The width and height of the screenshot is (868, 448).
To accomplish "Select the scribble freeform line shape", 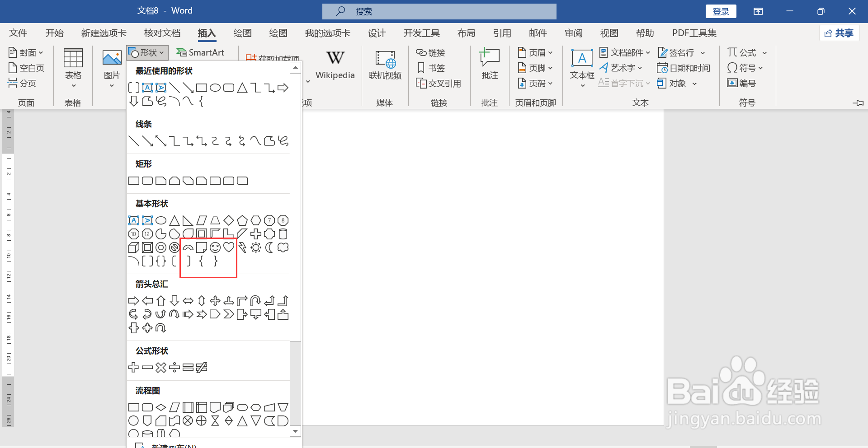I will [x=283, y=141].
